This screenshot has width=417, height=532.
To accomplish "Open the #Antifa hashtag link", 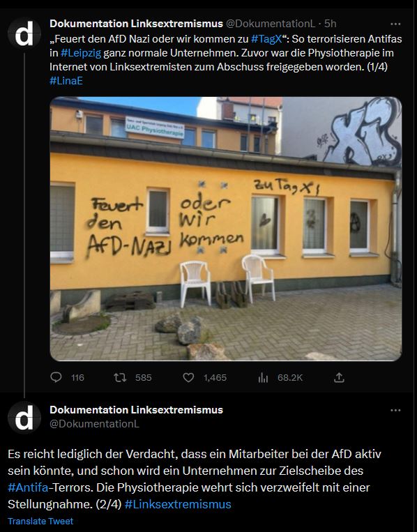I will coord(28,487).
